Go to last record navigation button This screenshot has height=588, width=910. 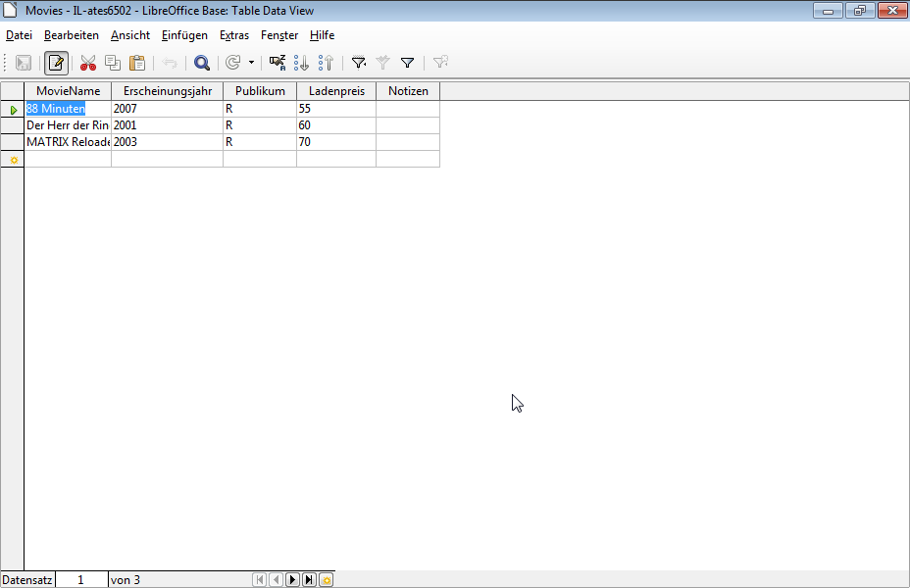tap(309, 580)
